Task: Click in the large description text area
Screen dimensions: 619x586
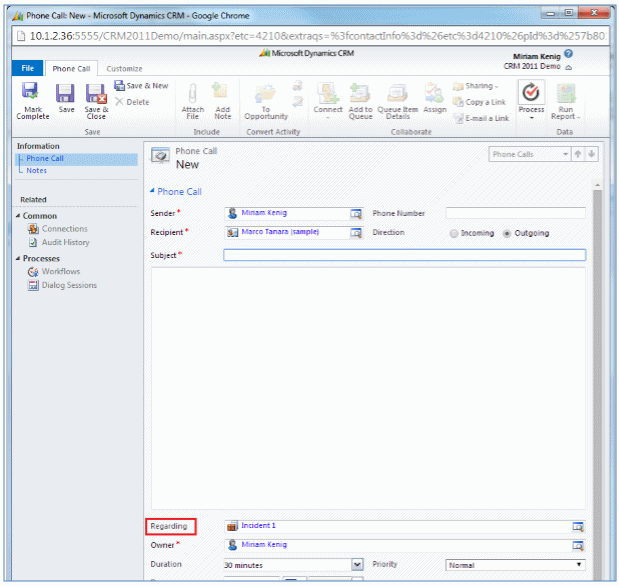Action: [368, 389]
